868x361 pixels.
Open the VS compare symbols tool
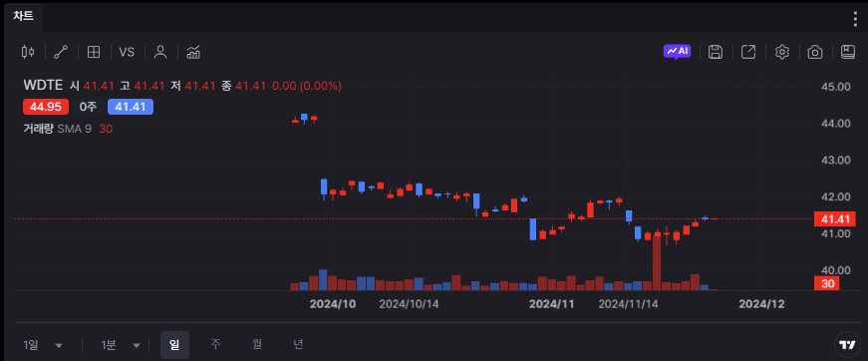(127, 52)
